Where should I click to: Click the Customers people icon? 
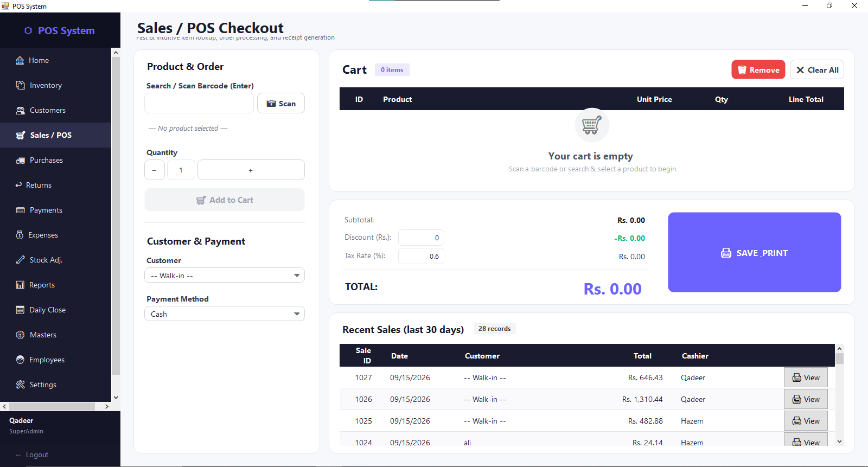coord(20,110)
